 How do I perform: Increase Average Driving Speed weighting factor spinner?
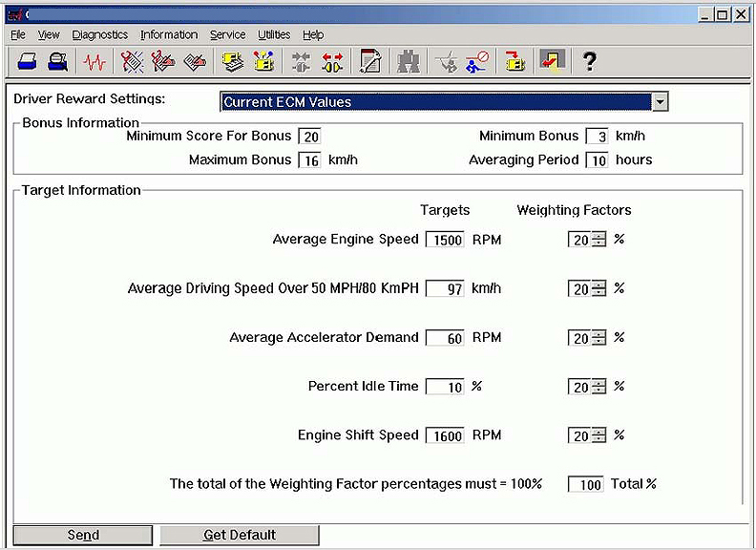pos(598,285)
